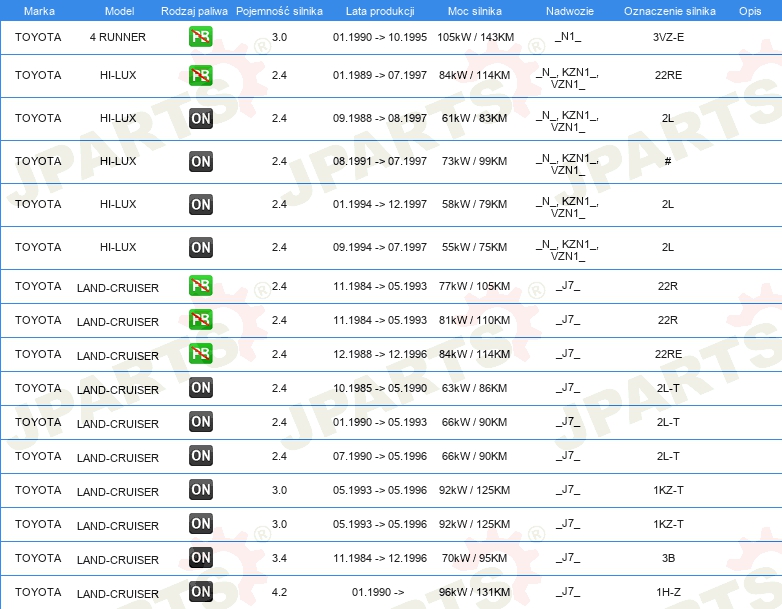782x609 pixels.
Task: Click the ON icon for the 58kW HI-LUX
Action: (200, 204)
